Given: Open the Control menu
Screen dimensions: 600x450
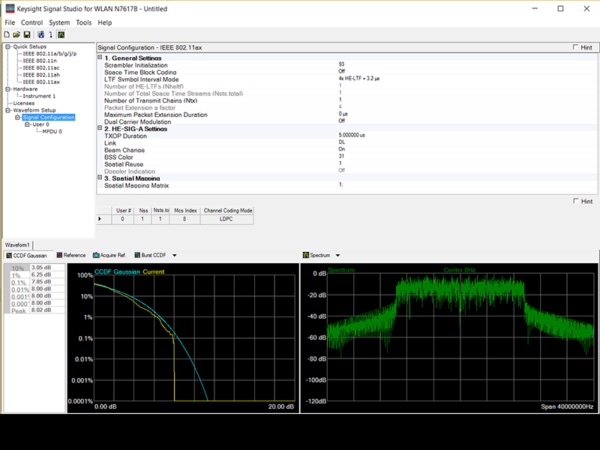Looking at the screenshot, I should click(32, 23).
